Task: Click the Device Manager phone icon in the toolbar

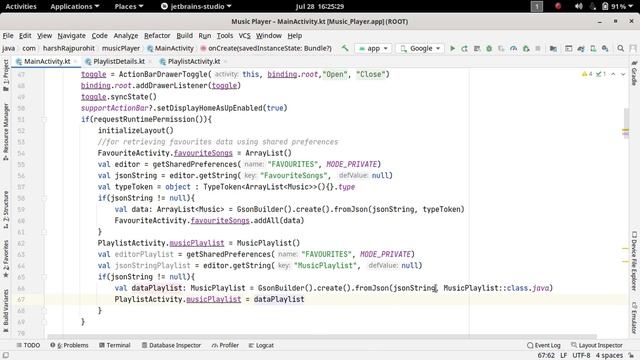Action: (x=593, y=48)
